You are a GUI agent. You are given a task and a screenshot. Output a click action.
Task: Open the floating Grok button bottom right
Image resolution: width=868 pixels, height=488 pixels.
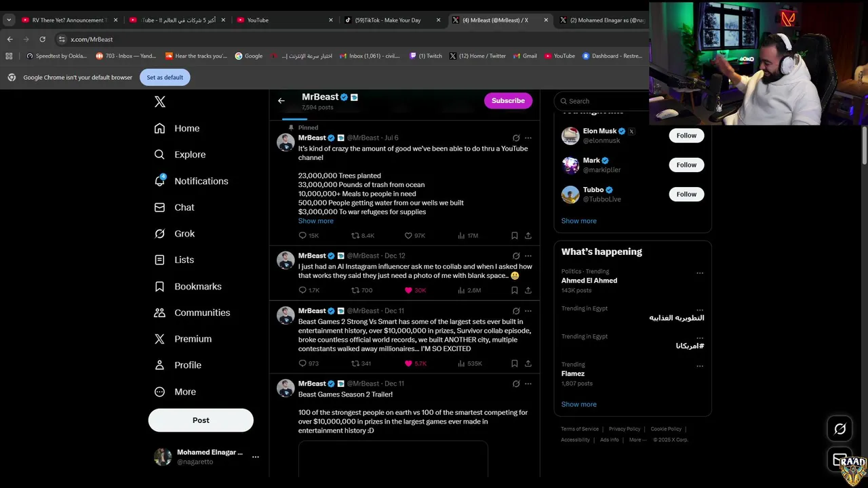click(x=840, y=428)
